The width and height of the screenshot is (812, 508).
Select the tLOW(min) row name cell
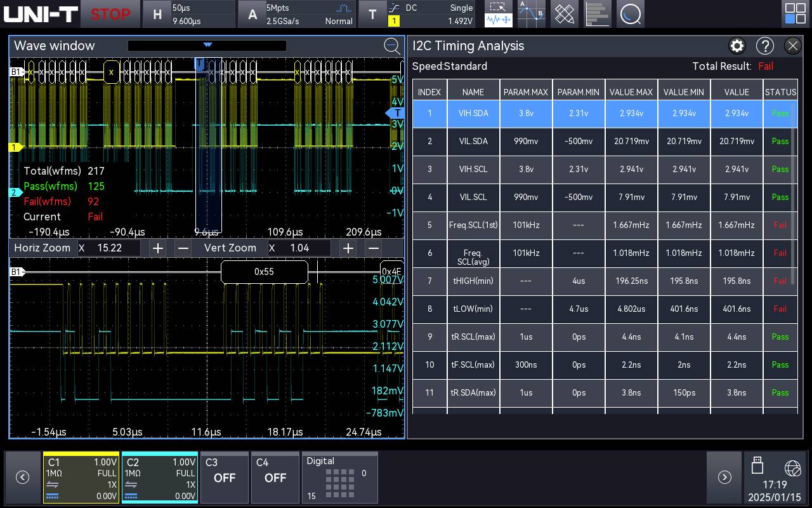[473, 309]
